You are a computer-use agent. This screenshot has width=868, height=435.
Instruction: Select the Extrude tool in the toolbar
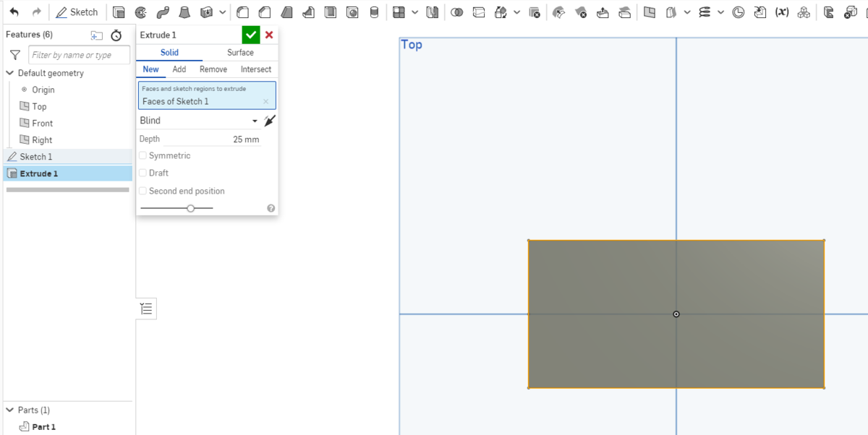[118, 12]
